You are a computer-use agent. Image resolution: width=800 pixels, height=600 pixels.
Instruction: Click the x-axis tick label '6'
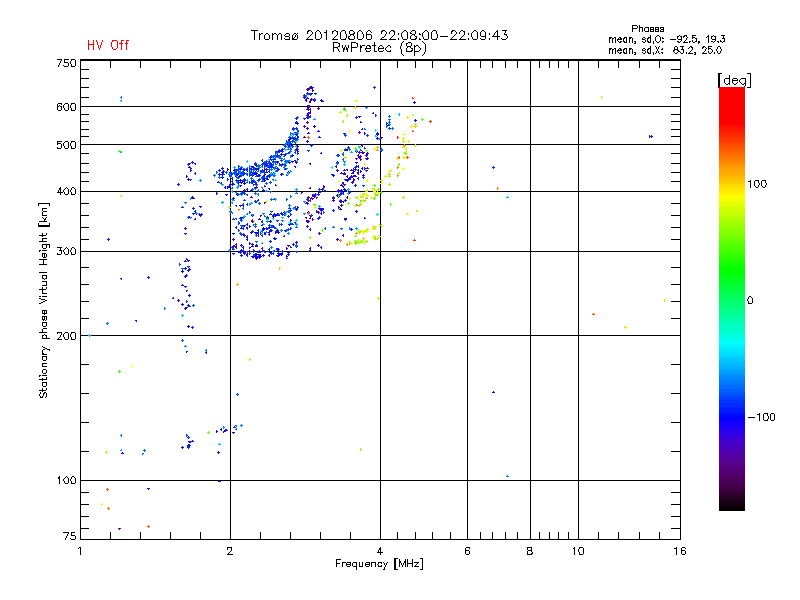pos(467,551)
